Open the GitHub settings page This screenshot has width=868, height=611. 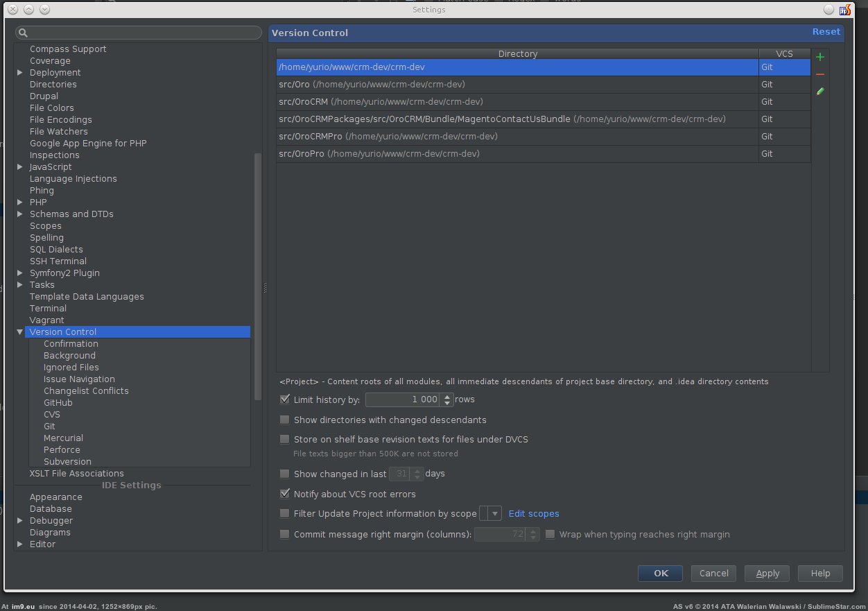pyautogui.click(x=58, y=403)
